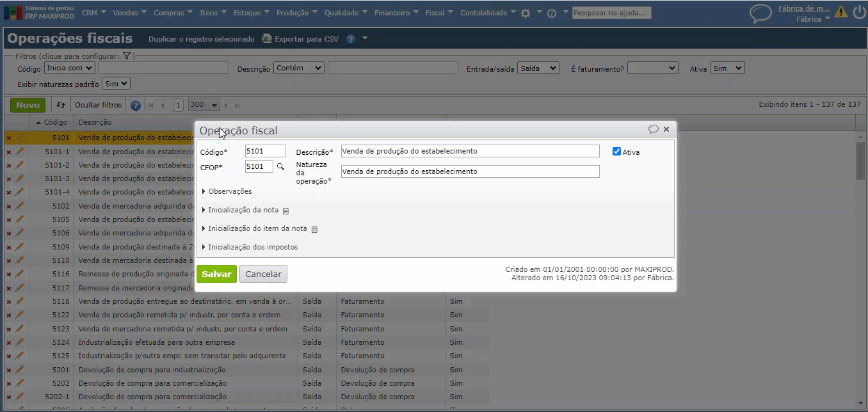Toggle the Ativa checkbox in the dialog
Screen dimensions: 868x412
pyautogui.click(x=616, y=152)
